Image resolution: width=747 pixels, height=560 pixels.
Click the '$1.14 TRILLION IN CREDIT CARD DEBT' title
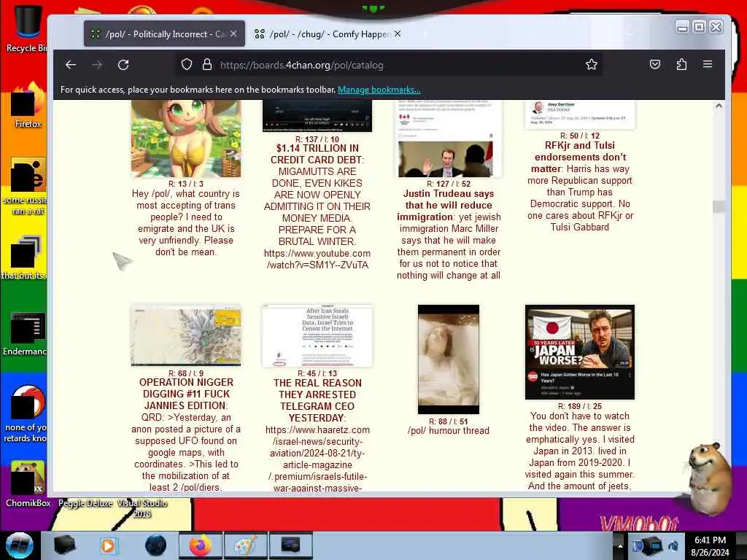tap(317, 154)
